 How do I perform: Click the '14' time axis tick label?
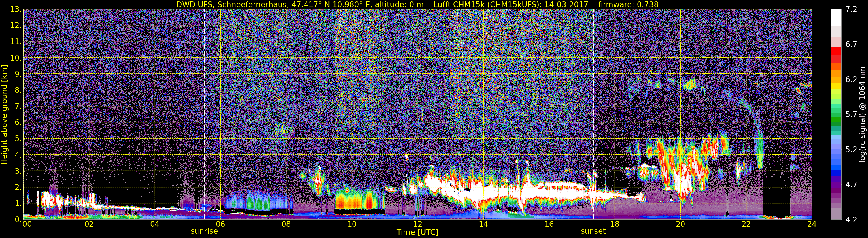pos(483,224)
